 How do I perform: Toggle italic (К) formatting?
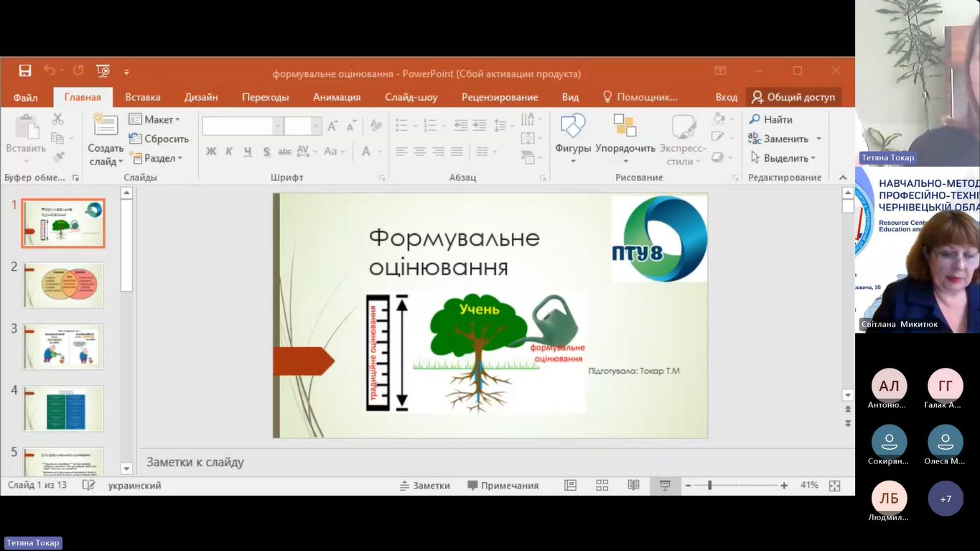coord(229,152)
